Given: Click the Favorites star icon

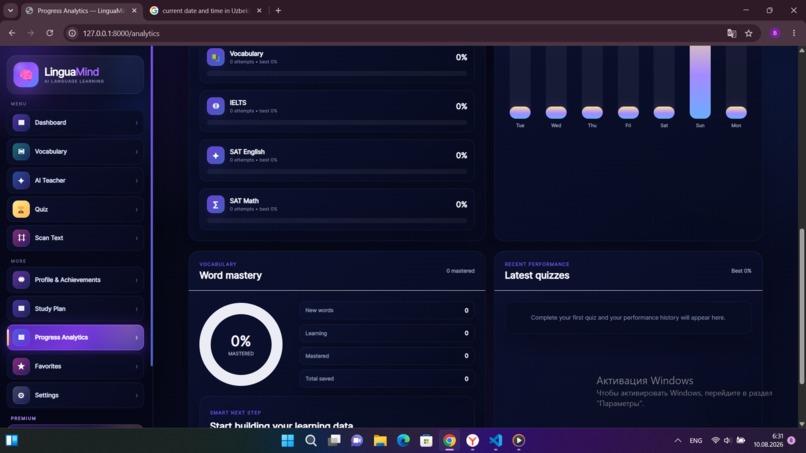Looking at the screenshot, I should 21,366.
